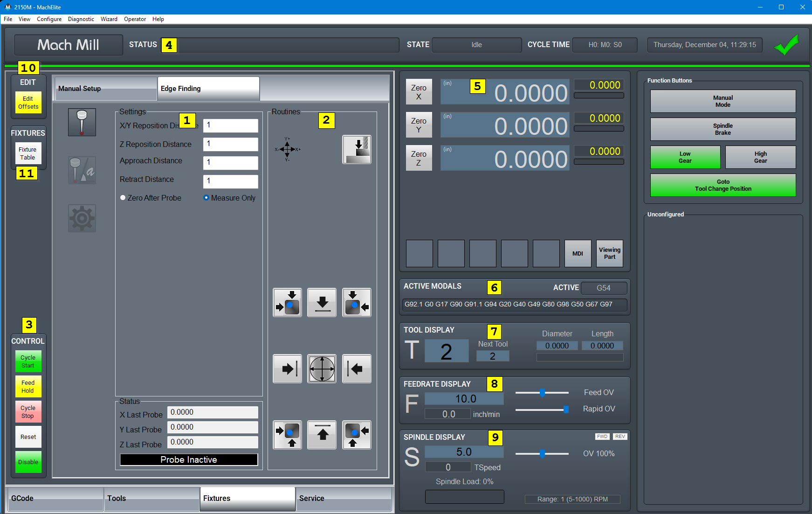Switch to High Gear
This screenshot has height=514, width=812.
(x=760, y=157)
